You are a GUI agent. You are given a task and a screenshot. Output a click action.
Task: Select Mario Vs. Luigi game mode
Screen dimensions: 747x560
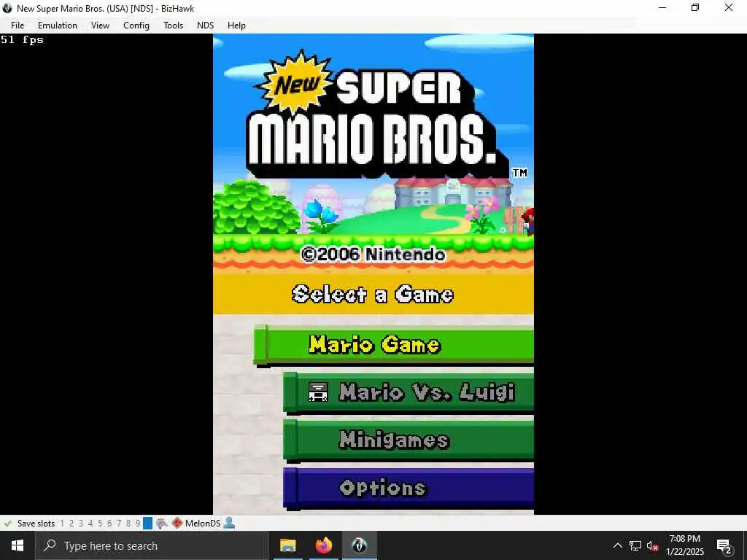coord(409,392)
